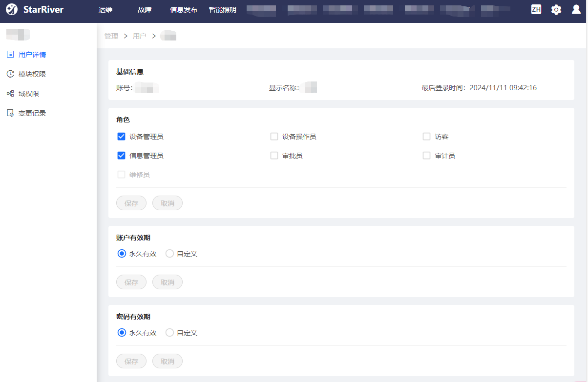Click the StarRiver logo icon
This screenshot has height=382, width=588.
(x=12, y=9)
